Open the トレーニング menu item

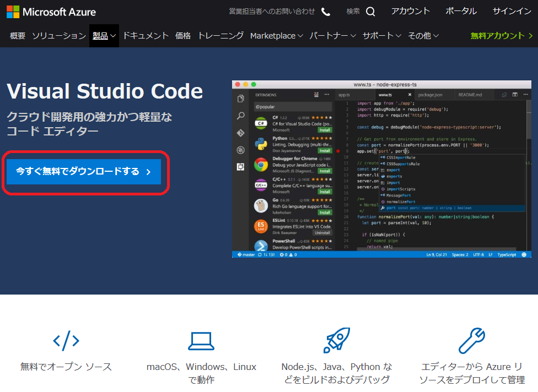(x=221, y=36)
